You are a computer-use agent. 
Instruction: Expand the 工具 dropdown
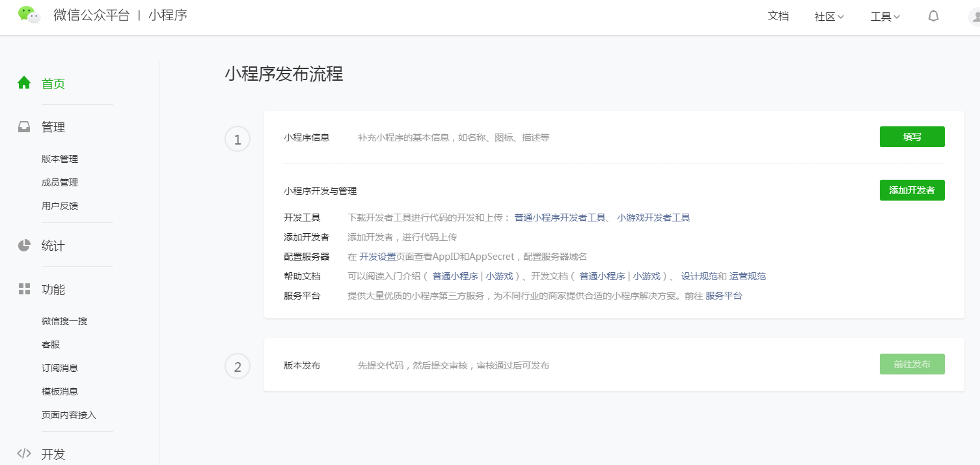tap(885, 17)
